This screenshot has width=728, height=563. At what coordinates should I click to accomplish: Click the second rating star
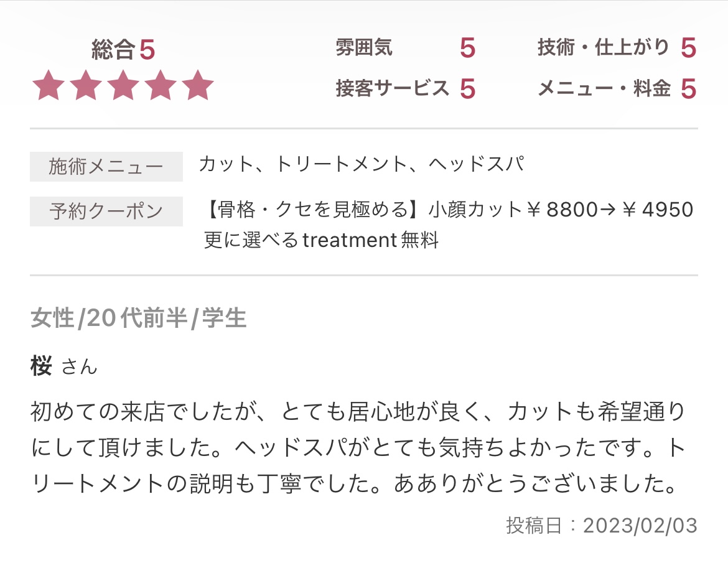[85, 86]
